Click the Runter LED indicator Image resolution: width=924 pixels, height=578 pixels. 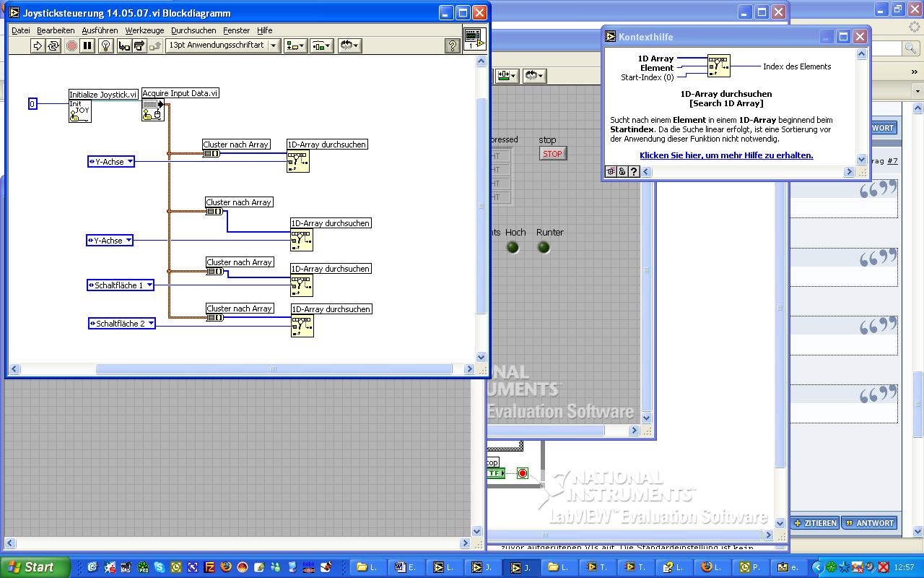click(544, 248)
